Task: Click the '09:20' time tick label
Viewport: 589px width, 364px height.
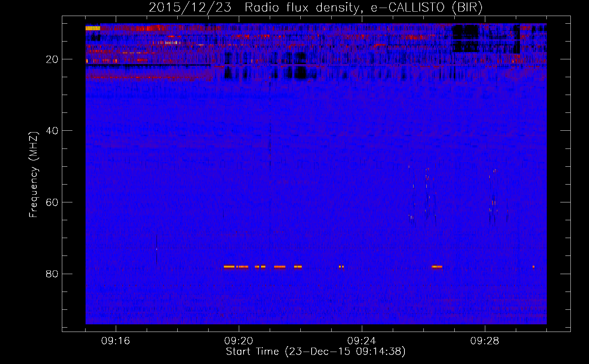Action: 239,341
